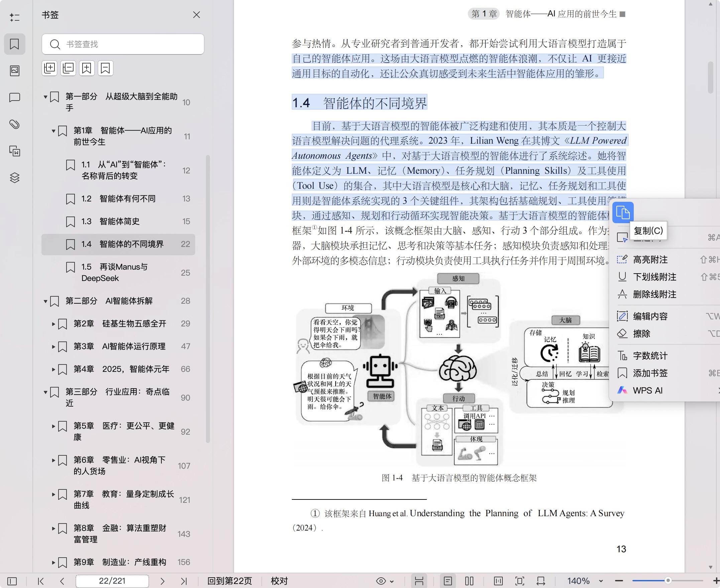Click the blue 复制 copy icon in context menu

623,213
